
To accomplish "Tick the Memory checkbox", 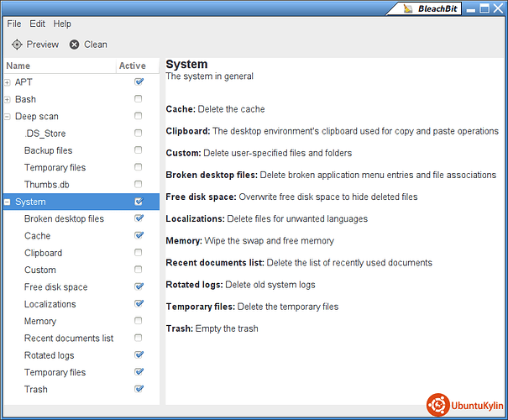I will pyautogui.click(x=139, y=321).
